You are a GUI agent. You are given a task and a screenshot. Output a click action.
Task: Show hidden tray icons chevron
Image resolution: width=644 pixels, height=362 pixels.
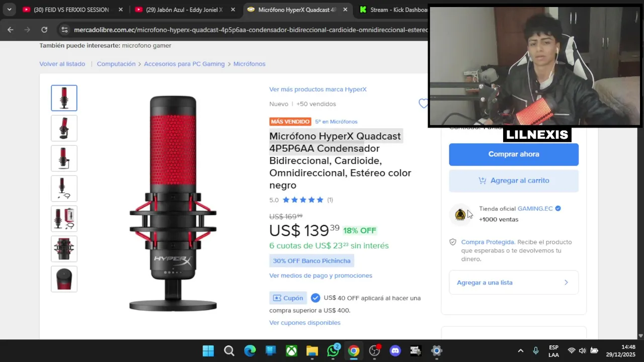point(521,351)
